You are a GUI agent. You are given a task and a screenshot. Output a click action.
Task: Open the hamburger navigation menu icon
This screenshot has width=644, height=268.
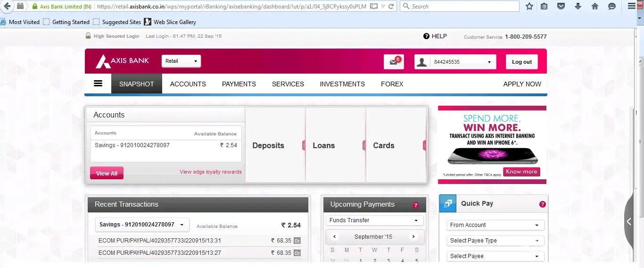98,84
